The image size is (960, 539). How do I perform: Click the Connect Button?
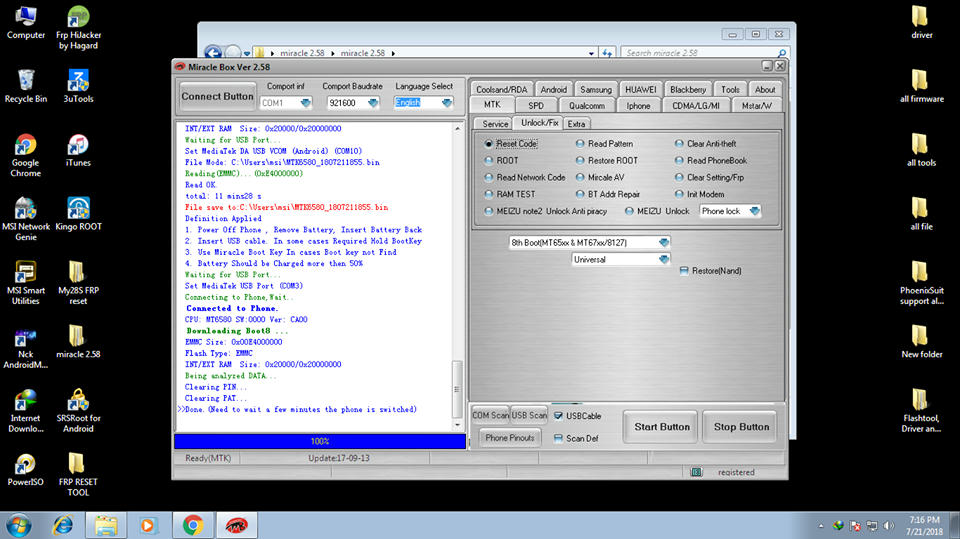[217, 97]
